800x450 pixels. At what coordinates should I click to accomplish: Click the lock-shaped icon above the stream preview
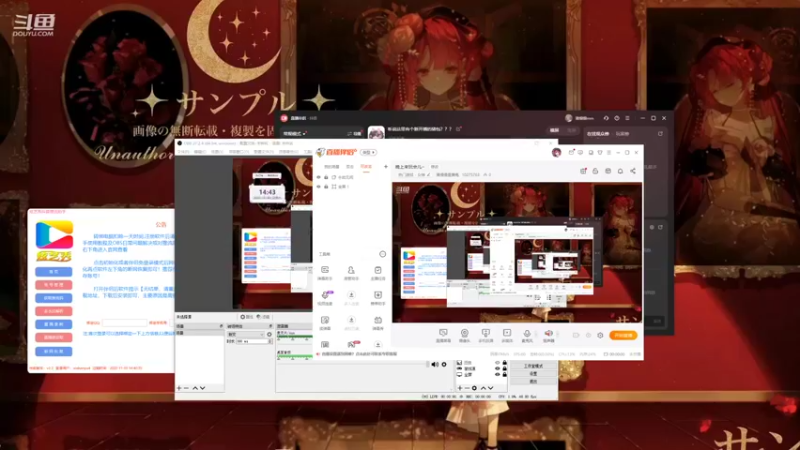point(595,171)
